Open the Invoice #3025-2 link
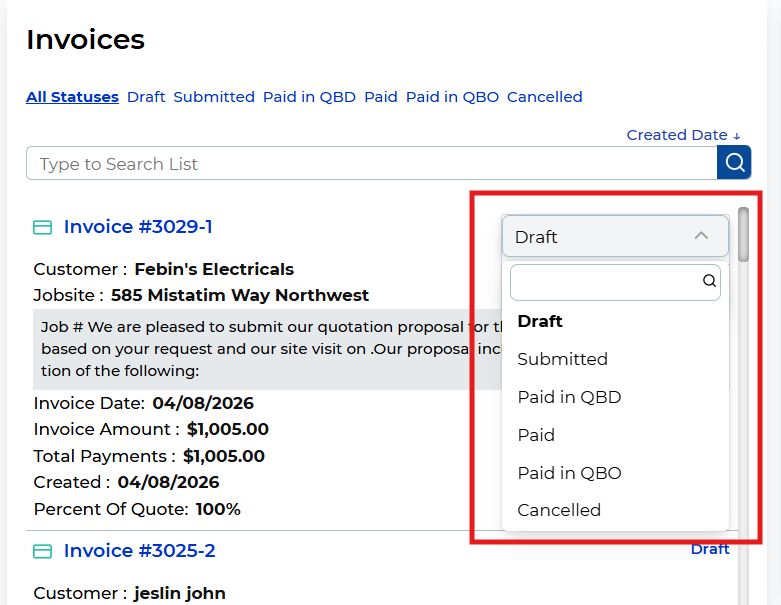Image resolution: width=781 pixels, height=605 pixels. pos(139,551)
